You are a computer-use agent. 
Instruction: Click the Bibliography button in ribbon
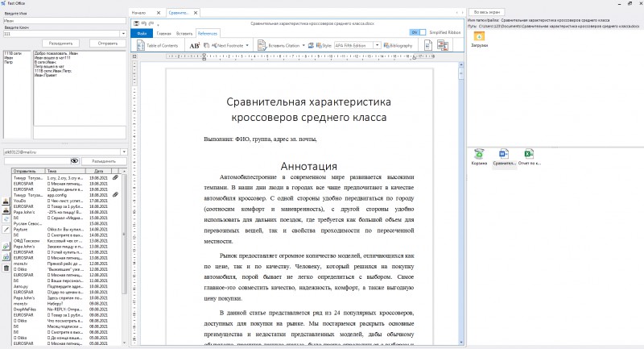(x=398, y=45)
